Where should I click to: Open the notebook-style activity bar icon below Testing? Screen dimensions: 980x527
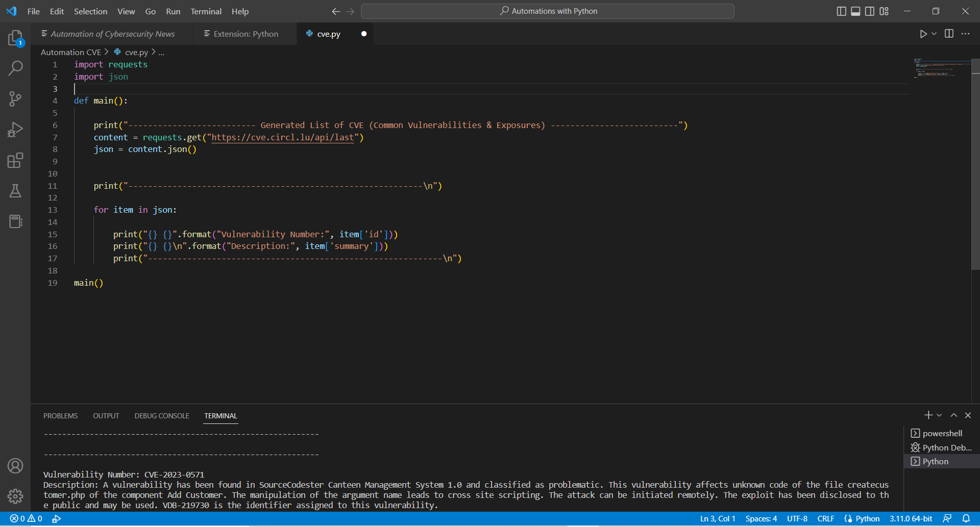[15, 221]
